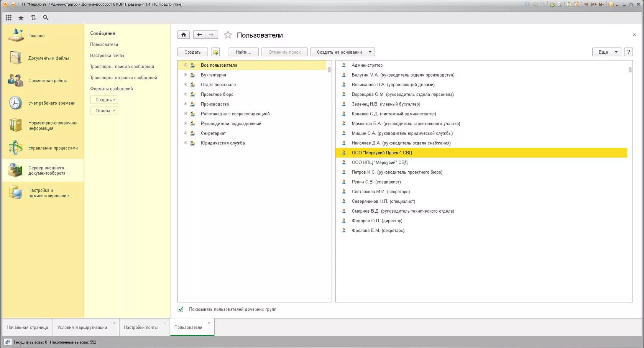
Task: Open Учет рабочего времени section
Action: 43,103
